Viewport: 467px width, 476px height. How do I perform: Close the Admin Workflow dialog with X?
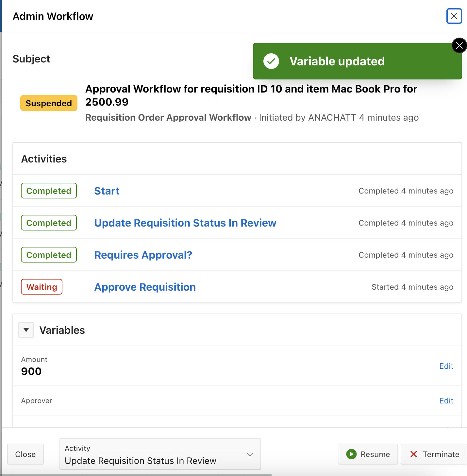pyautogui.click(x=454, y=16)
